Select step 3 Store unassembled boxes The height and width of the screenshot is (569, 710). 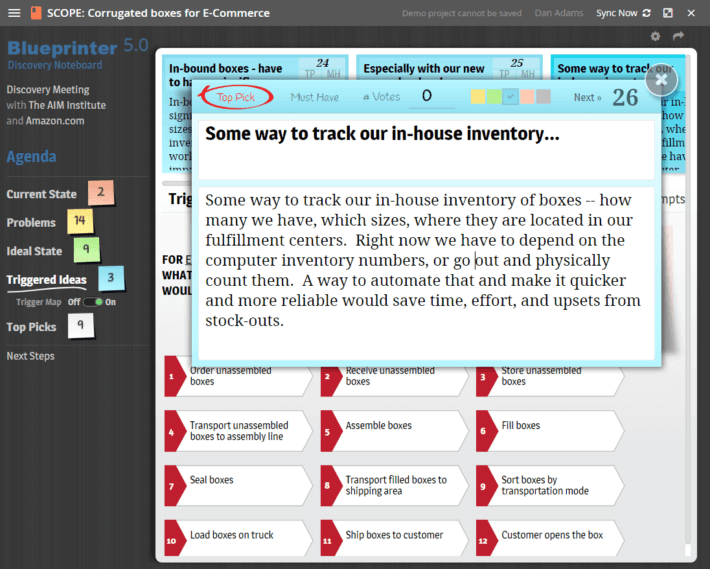[550, 377]
